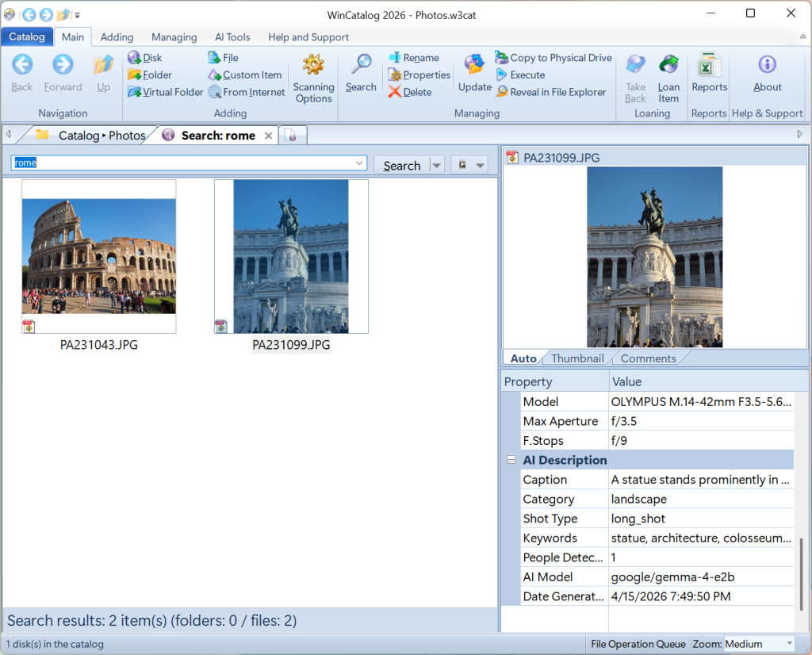Open Reports Excel icon
812x655 pixels.
(x=708, y=66)
